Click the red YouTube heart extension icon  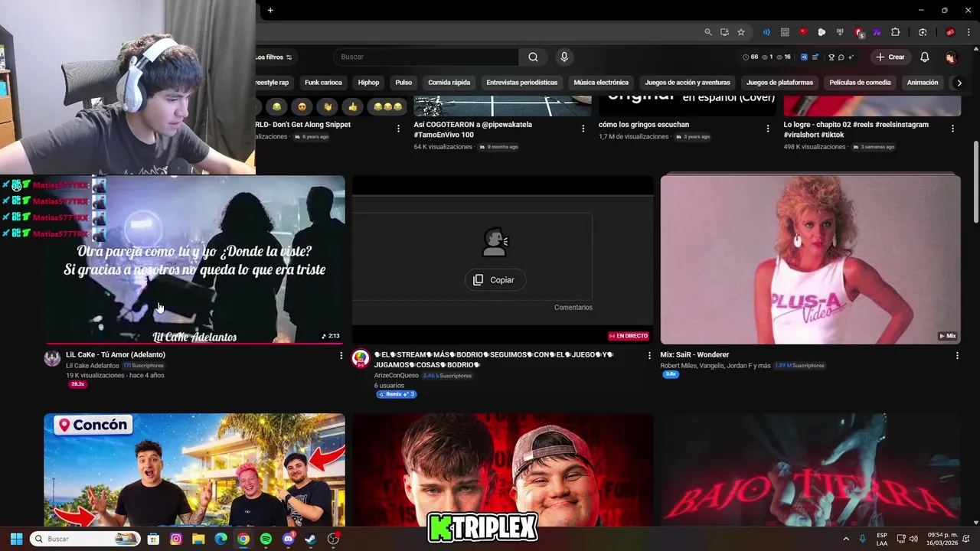pos(803,32)
